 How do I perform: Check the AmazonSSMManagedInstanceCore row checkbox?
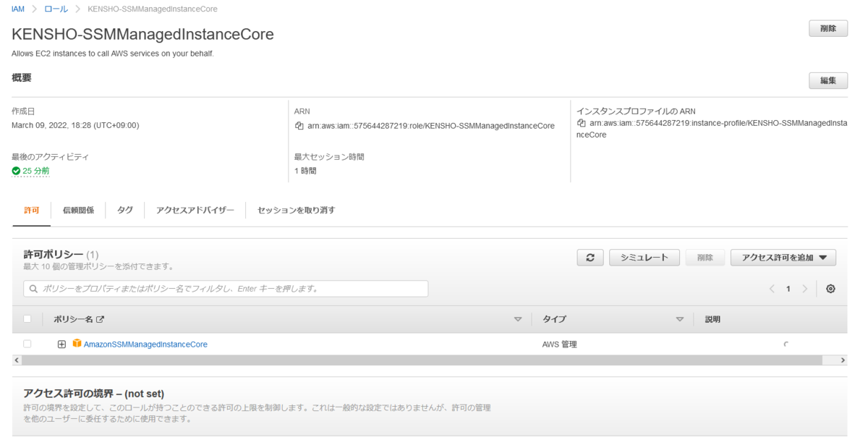coord(27,344)
